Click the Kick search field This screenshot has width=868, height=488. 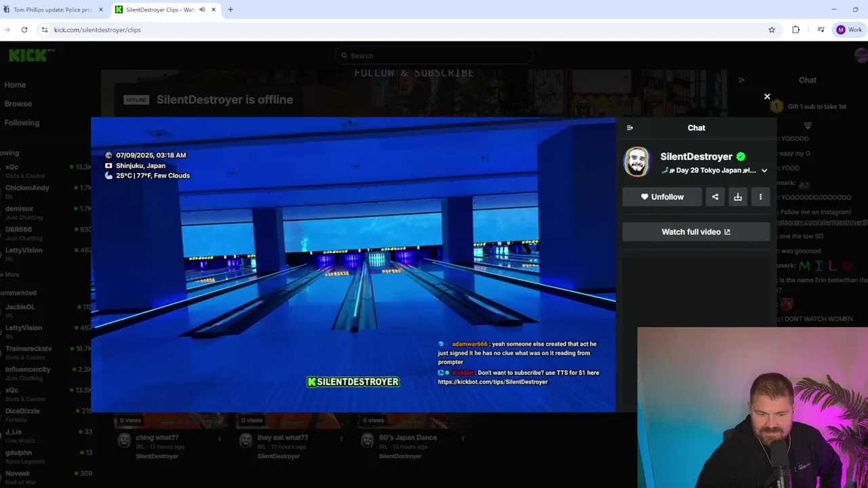434,56
